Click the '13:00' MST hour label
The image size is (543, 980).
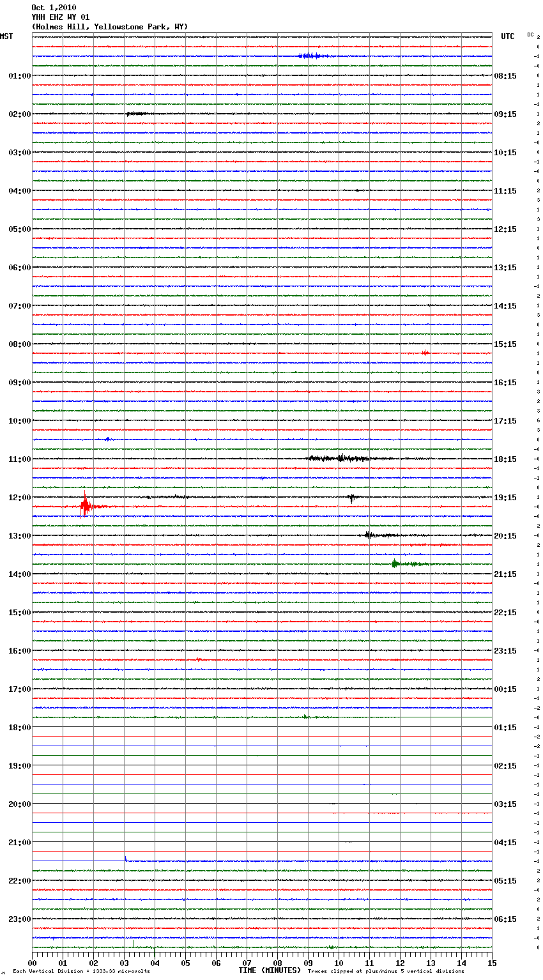[x=19, y=536]
